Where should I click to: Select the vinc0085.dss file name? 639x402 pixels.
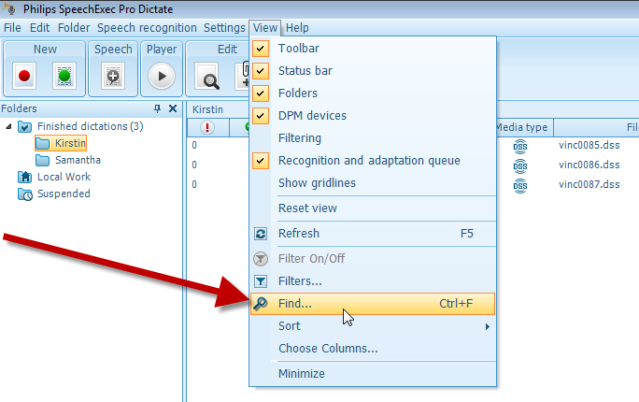coord(589,146)
